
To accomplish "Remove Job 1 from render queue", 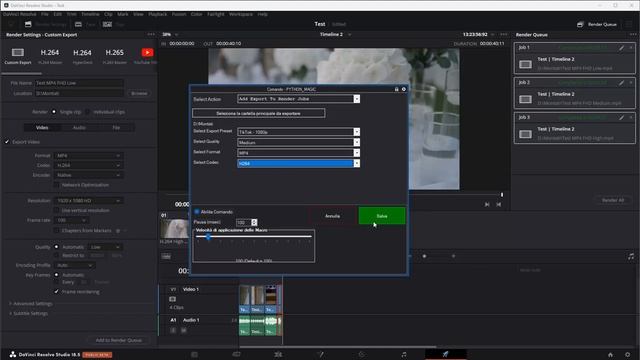I will pos(631,48).
